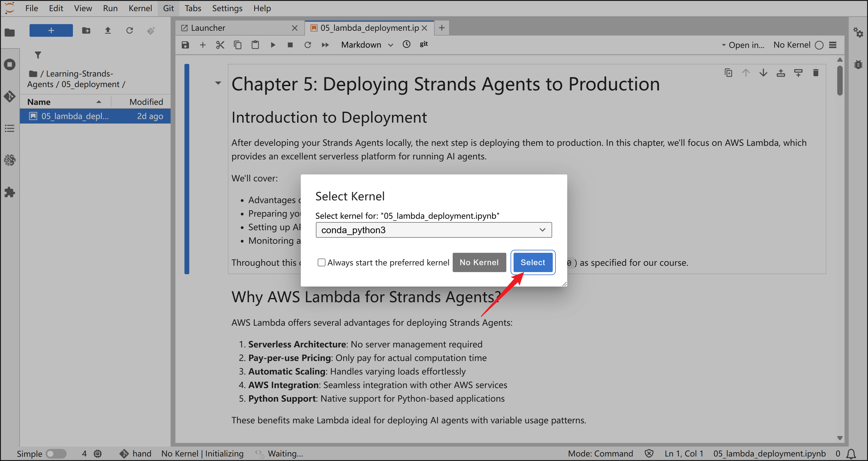Viewport: 868px width, 461px height.
Task: Restart the kernel icon
Action: point(308,45)
